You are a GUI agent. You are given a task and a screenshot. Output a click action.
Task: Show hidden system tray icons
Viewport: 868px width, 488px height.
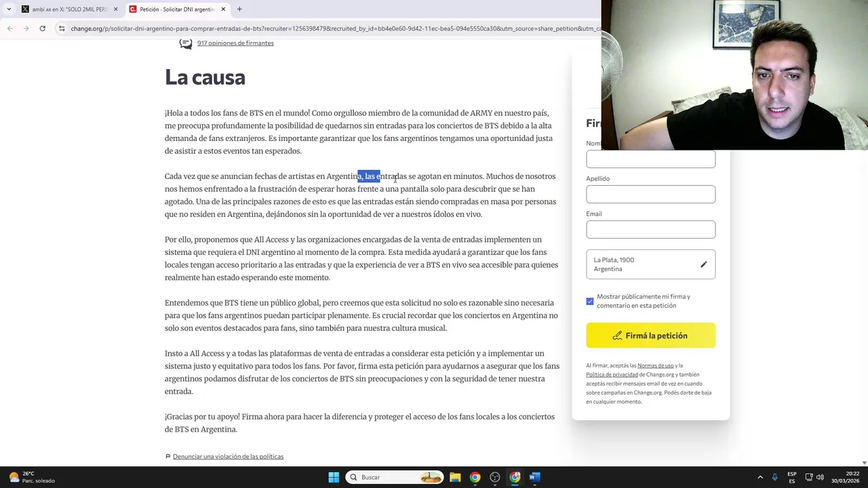coord(759,477)
